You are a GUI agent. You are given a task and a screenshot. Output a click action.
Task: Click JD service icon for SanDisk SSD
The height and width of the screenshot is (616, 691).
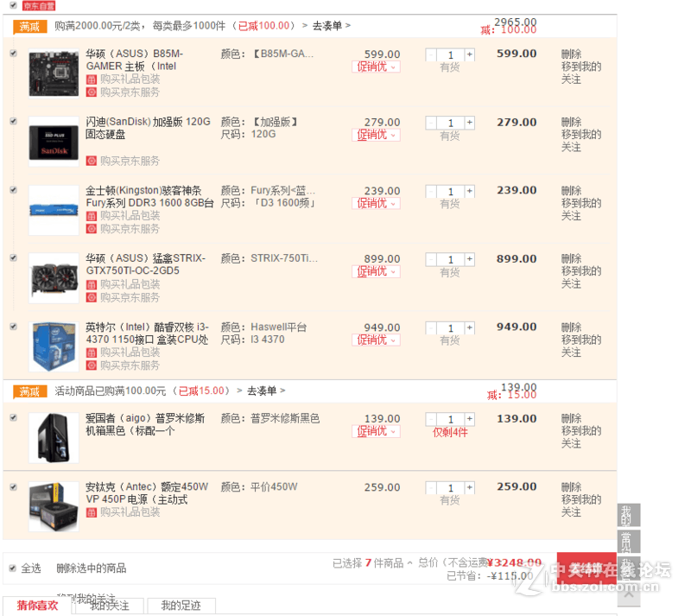92,161
